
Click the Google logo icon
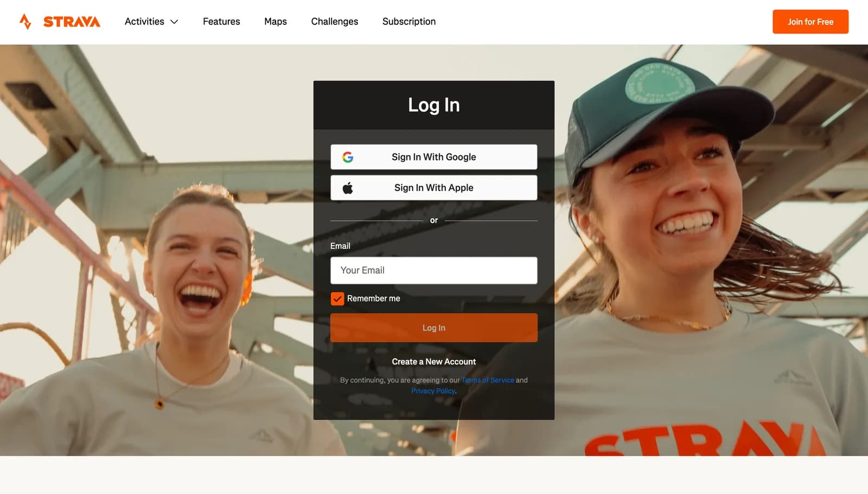tap(348, 157)
